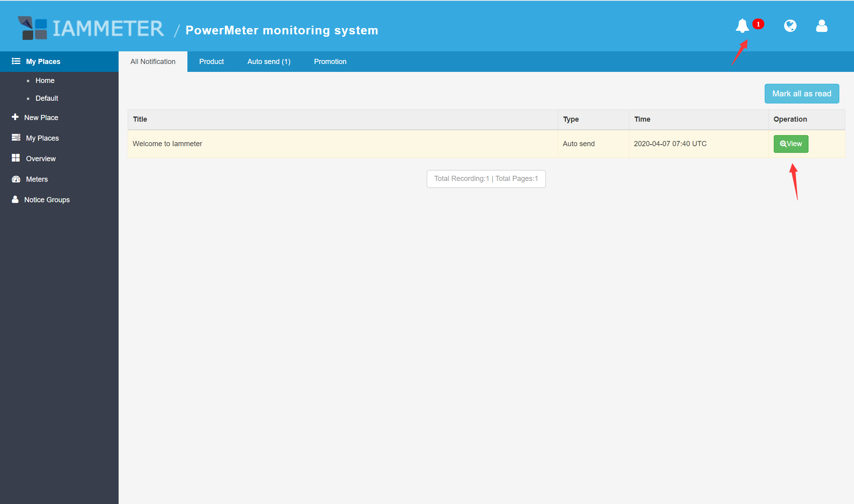Viewport: 854px width, 504px height.
Task: Click the Notice Groups person icon
Action: pyautogui.click(x=15, y=199)
